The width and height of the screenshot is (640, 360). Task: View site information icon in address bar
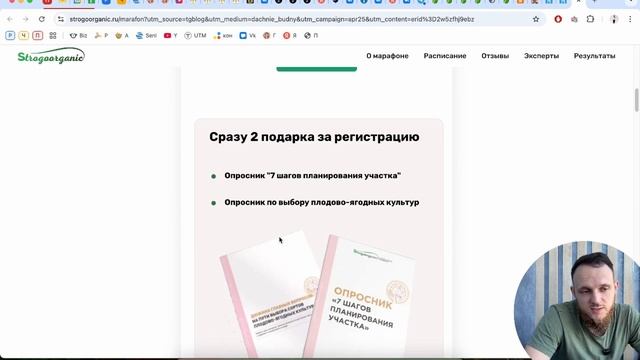pos(61,19)
